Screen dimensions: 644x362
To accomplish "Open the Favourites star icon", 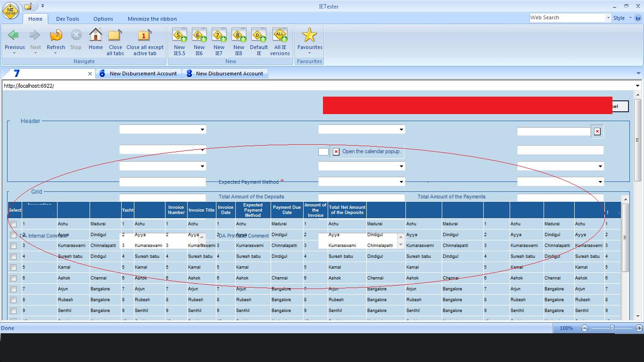I will coord(309,35).
